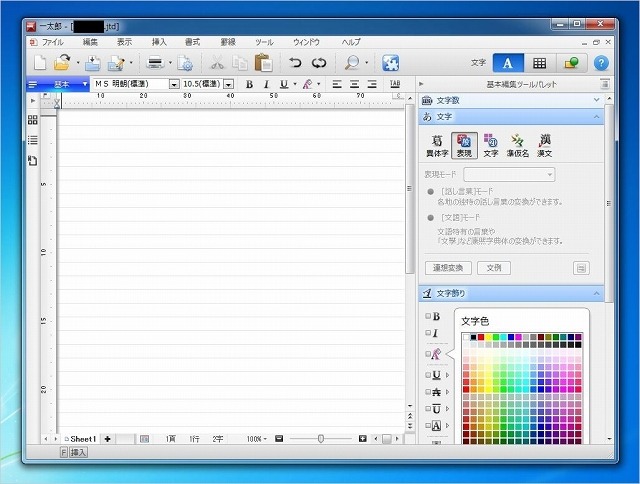Open the 罫線 menu
Image resolution: width=640 pixels, height=484 pixels.
coord(228,42)
